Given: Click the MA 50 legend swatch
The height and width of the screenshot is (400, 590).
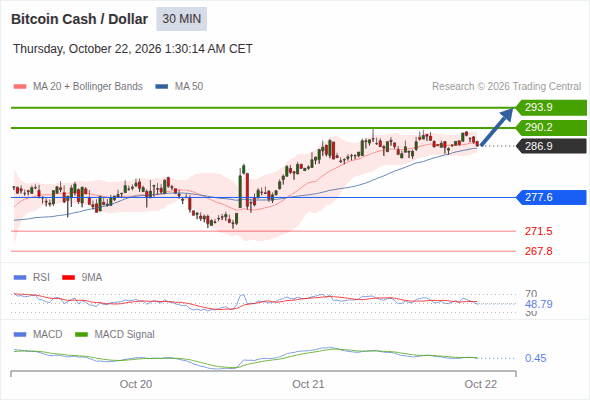Looking at the screenshot, I should pyautogui.click(x=161, y=87).
